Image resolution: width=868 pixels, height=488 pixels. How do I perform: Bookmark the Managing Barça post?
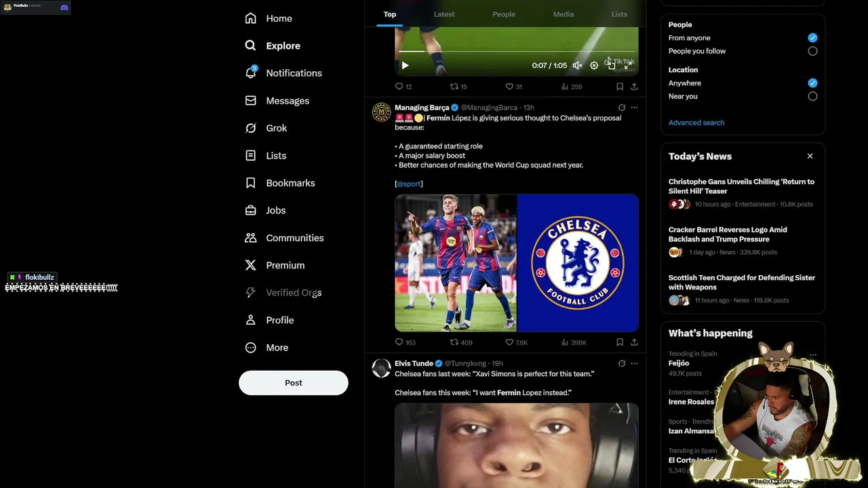(620, 342)
